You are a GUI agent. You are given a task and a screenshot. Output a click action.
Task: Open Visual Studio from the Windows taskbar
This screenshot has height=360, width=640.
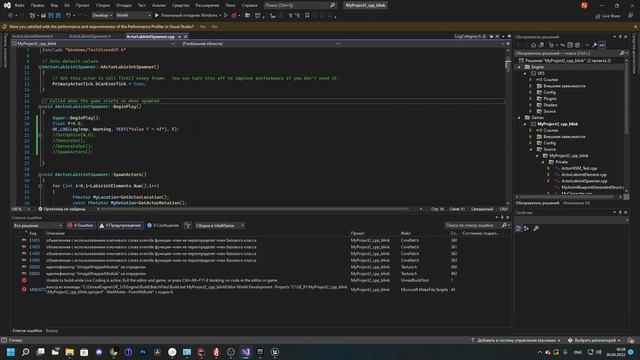pos(246,352)
